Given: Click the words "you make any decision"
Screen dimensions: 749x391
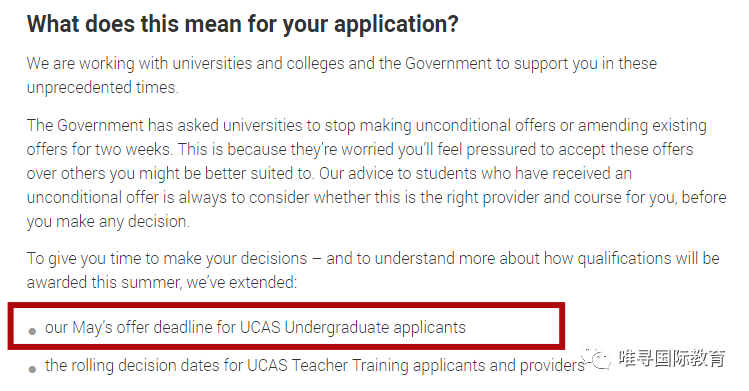Looking at the screenshot, I should [107, 222].
